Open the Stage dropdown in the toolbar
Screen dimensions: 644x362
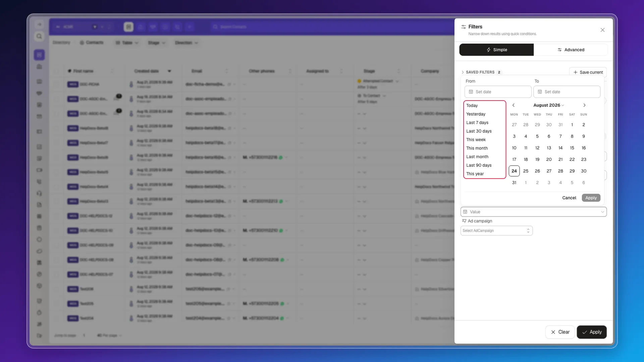pyautogui.click(x=157, y=43)
